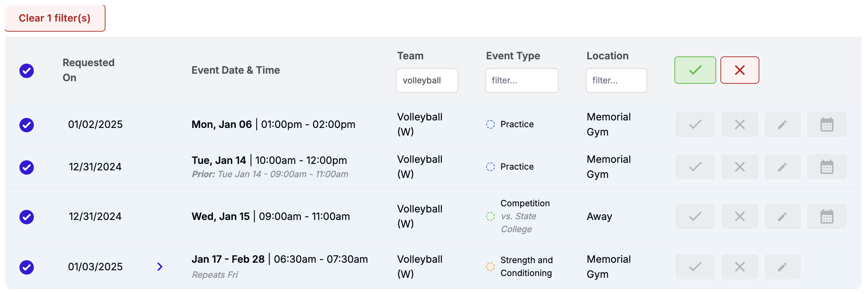Click the Location filter input
Screen dimensions: 868x294
pos(616,81)
